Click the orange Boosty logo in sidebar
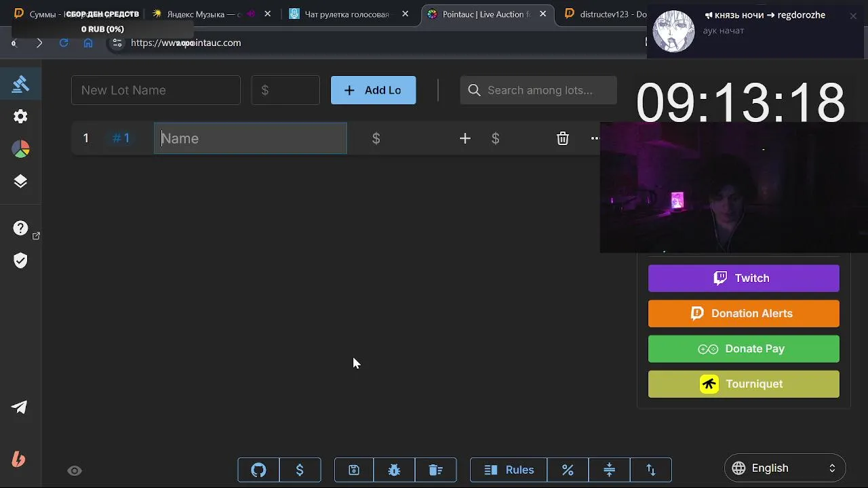This screenshot has width=868, height=488. pyautogui.click(x=19, y=460)
